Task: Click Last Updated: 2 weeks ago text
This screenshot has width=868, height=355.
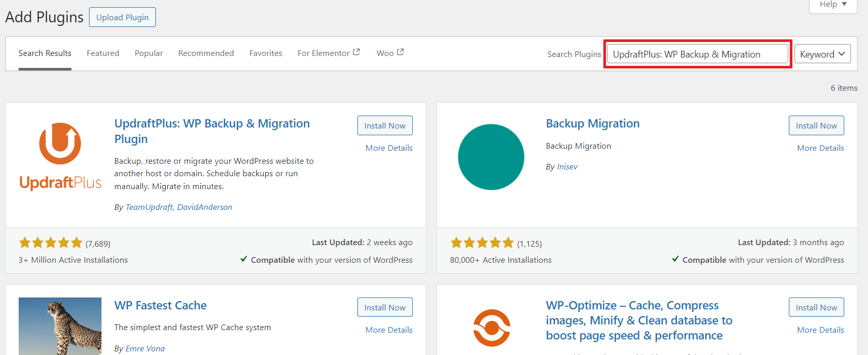Action: [x=362, y=242]
